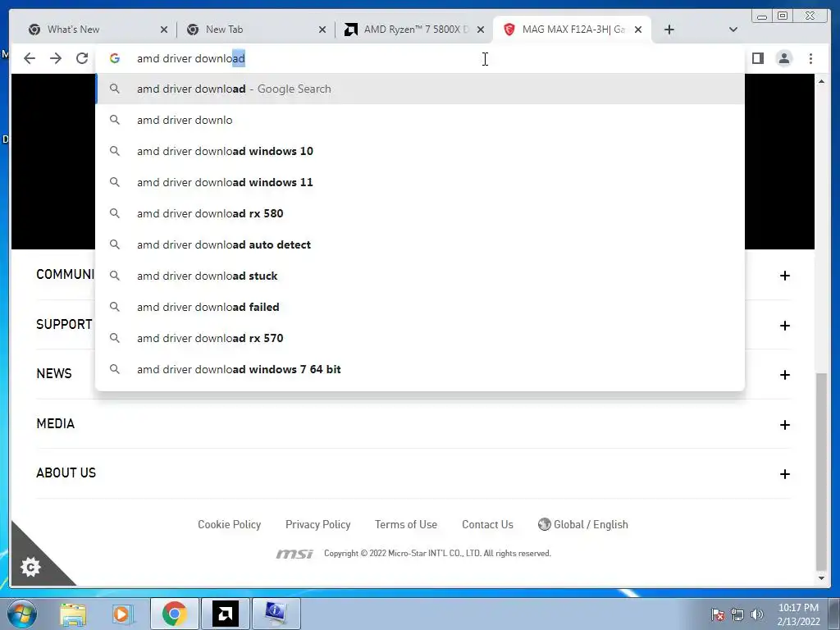This screenshot has height=630, width=840.
Task: Click the volume speaker tray icon
Action: 757,614
